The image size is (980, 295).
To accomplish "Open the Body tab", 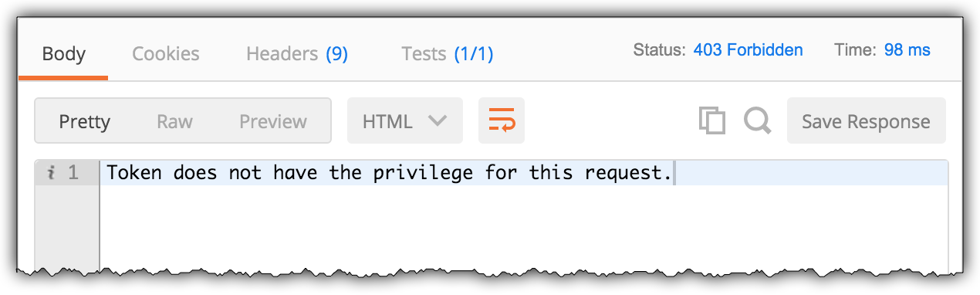I will (x=63, y=54).
